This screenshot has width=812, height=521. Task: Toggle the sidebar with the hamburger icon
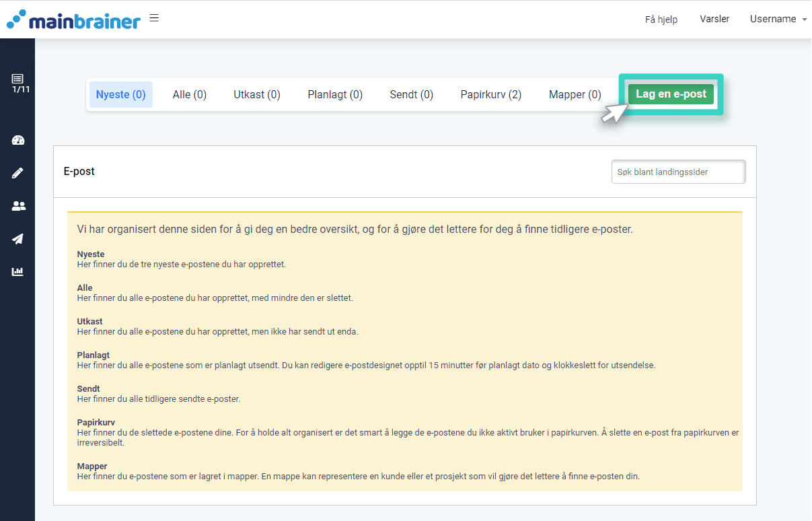(154, 18)
